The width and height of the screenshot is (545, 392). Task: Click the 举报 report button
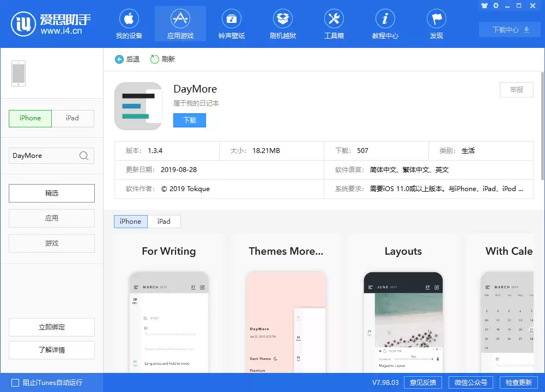coord(517,90)
